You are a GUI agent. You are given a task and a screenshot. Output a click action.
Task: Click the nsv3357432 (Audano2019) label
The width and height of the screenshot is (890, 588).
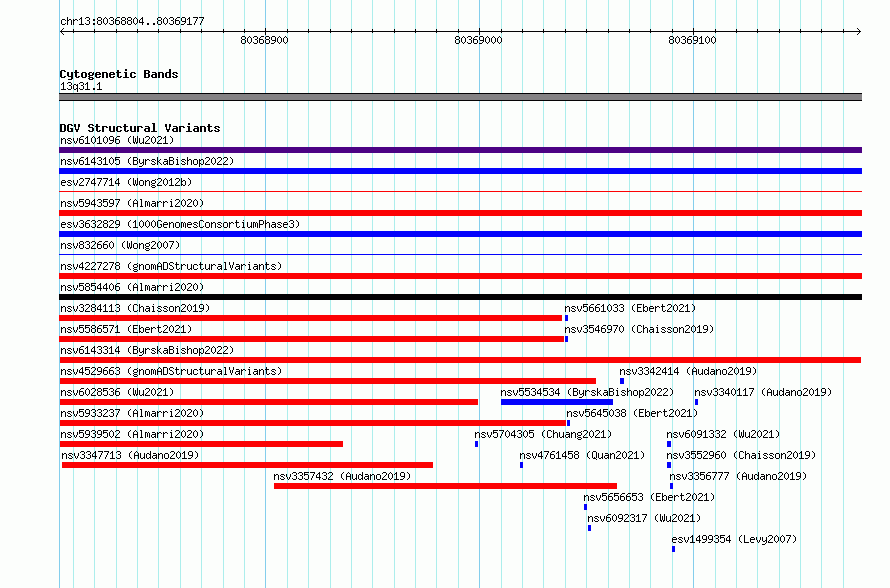(342, 476)
